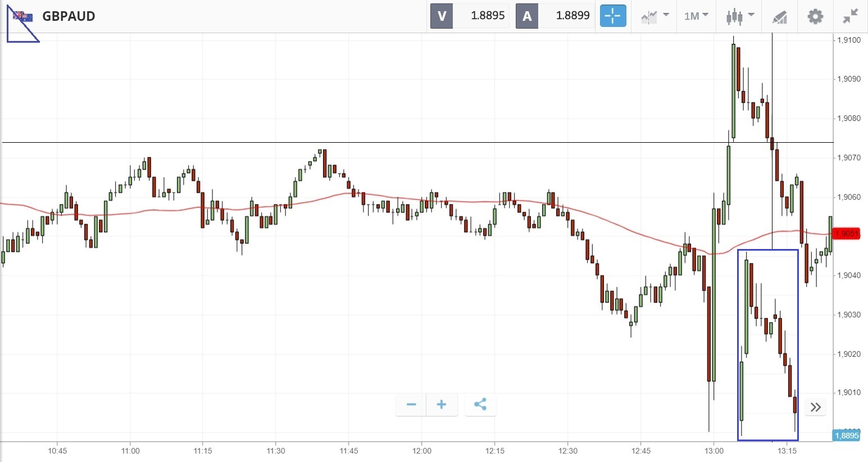Click the collapse chart arrows icon
The height and width of the screenshot is (462, 868).
[851, 16]
